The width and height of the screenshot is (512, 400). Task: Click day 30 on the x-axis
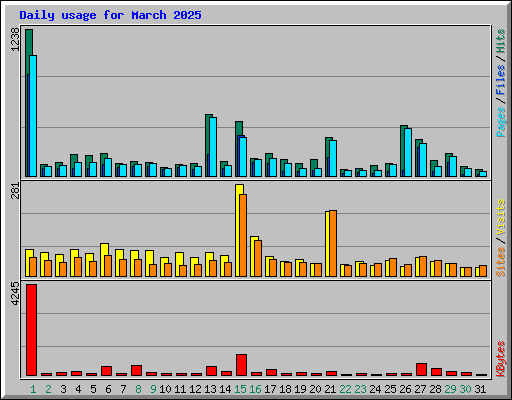[x=465, y=389]
